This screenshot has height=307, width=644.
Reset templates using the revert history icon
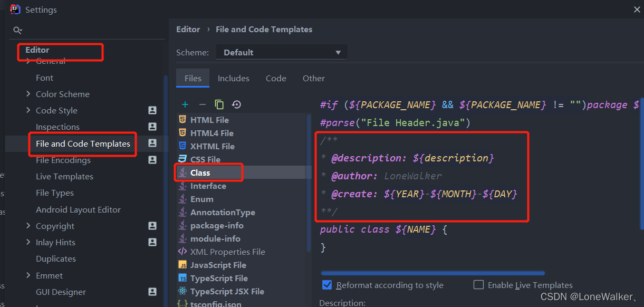(x=236, y=104)
